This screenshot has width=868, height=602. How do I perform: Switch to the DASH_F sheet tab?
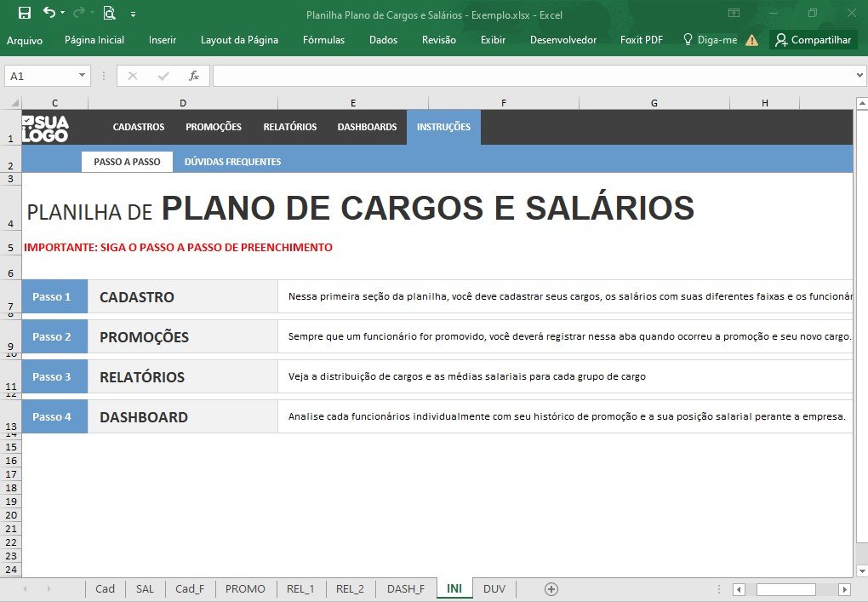[x=406, y=588]
